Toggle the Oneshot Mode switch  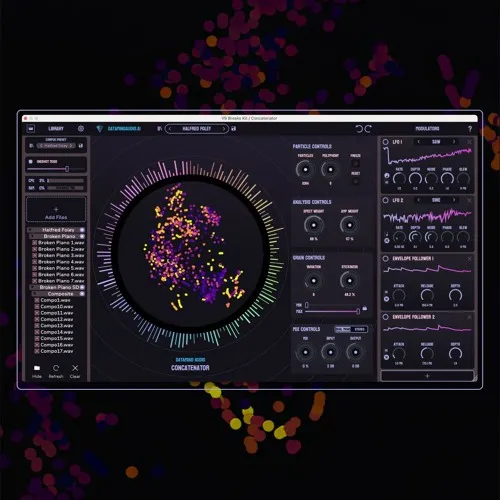[31, 162]
